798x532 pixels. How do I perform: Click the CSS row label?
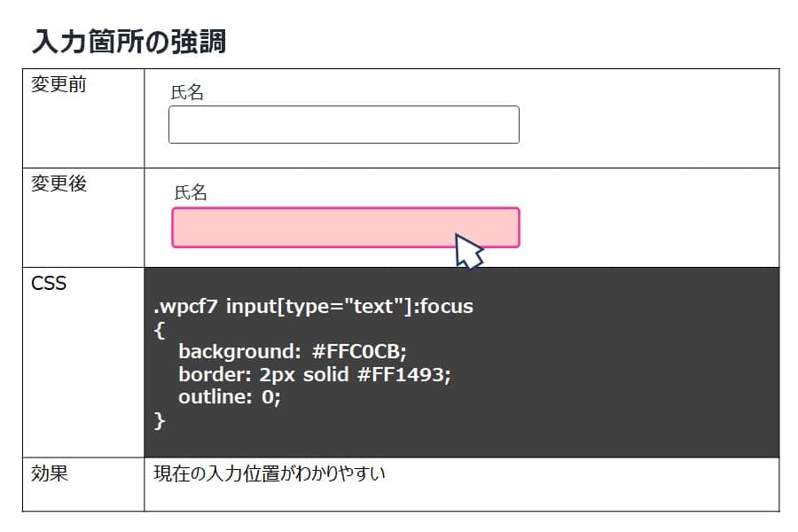pyautogui.click(x=49, y=283)
